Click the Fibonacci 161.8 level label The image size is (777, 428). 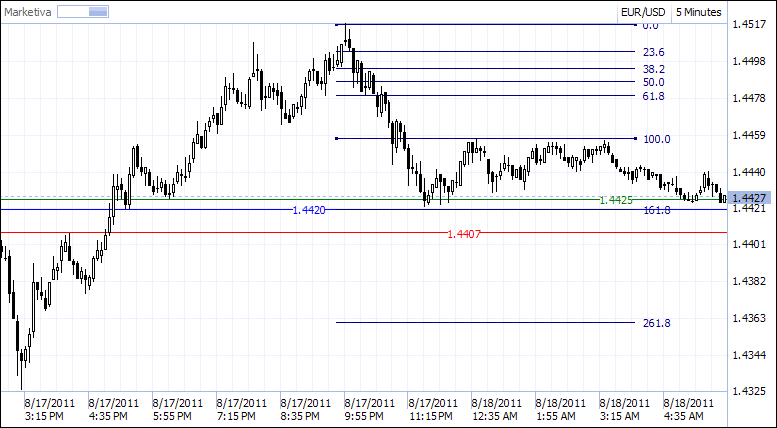(657, 211)
